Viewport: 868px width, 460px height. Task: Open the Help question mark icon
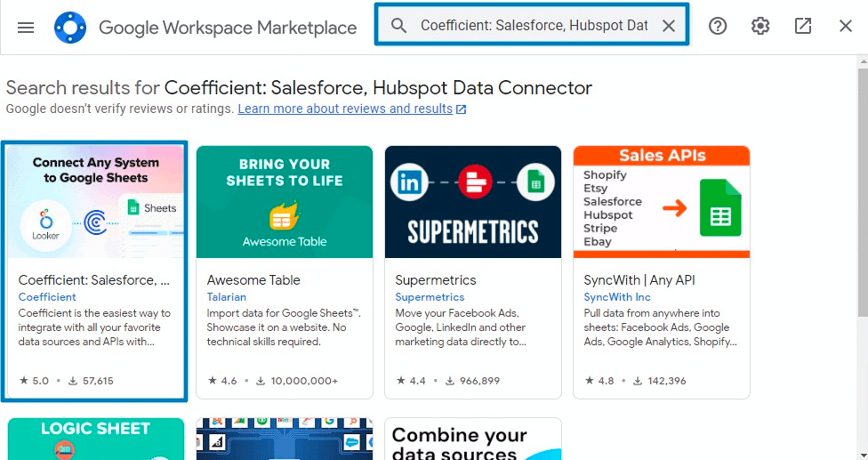click(x=718, y=26)
